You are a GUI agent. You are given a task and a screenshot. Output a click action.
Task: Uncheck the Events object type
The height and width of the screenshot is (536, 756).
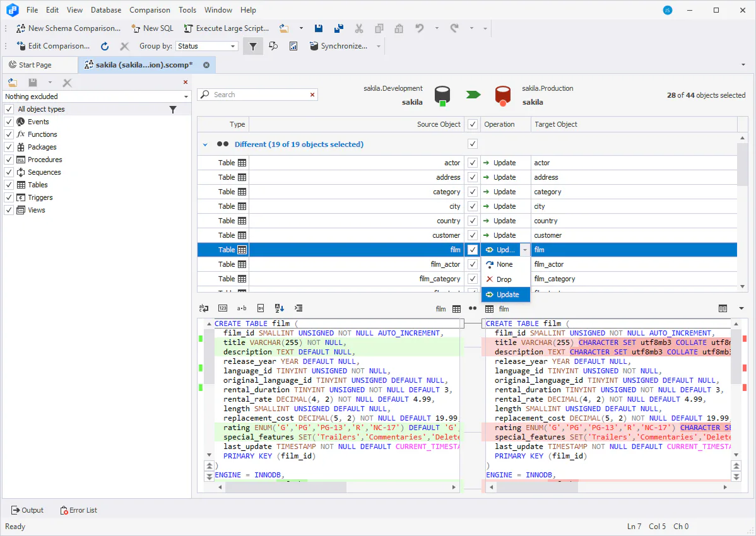9,122
